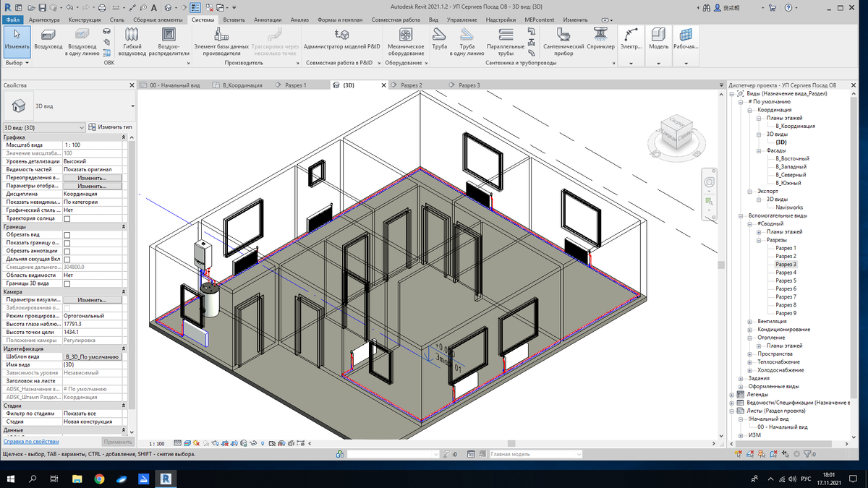Select Параллельные трубы tool

pos(506,40)
